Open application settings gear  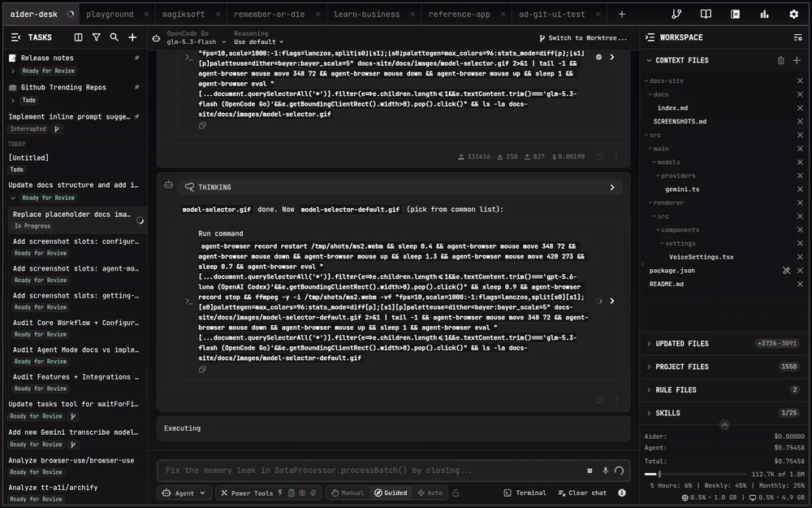(x=794, y=15)
